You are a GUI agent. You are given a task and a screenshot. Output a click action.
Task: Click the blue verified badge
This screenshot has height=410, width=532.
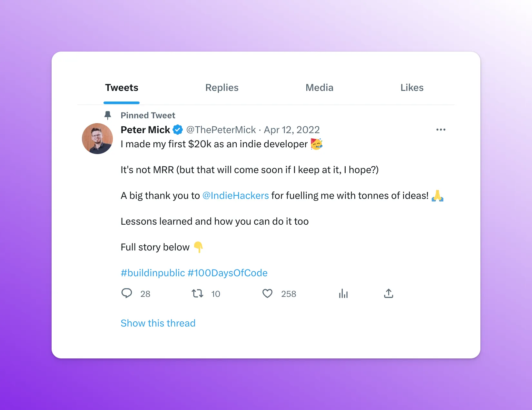point(178,130)
